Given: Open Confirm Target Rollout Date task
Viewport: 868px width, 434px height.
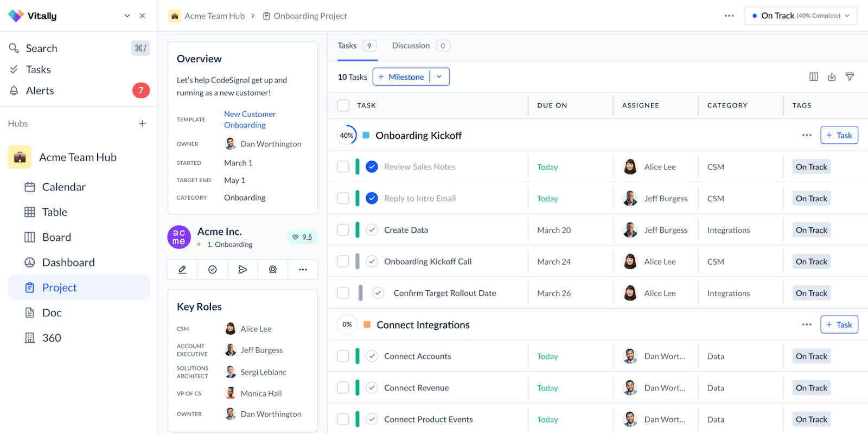Looking at the screenshot, I should 445,293.
